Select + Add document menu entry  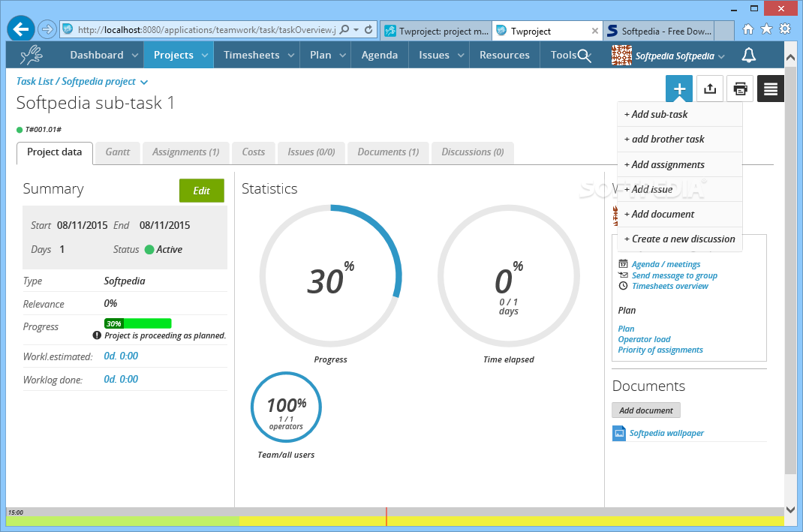tap(680, 214)
